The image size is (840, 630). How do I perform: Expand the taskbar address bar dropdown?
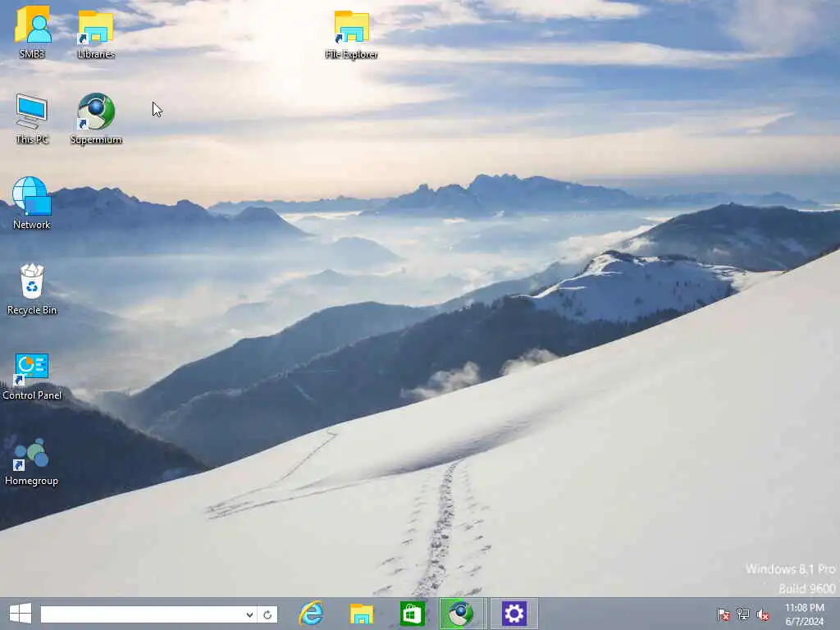249,614
